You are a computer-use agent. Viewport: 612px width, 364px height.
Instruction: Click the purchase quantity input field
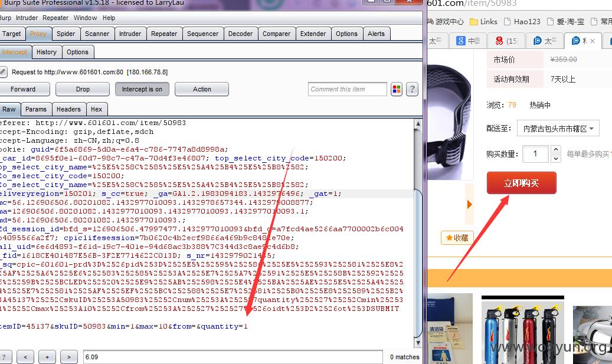(x=535, y=154)
